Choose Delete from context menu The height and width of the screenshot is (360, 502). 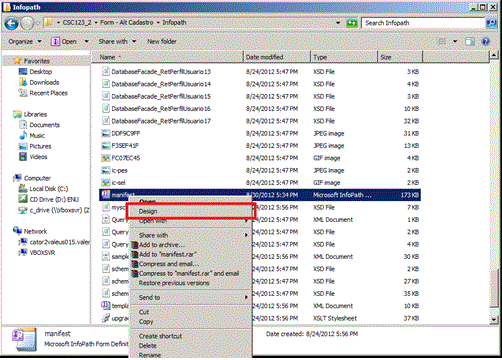coord(190,346)
